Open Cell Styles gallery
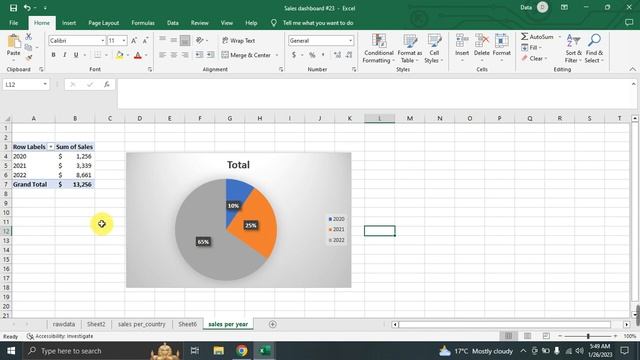Image resolution: width=640 pixels, height=360 pixels. [x=434, y=49]
